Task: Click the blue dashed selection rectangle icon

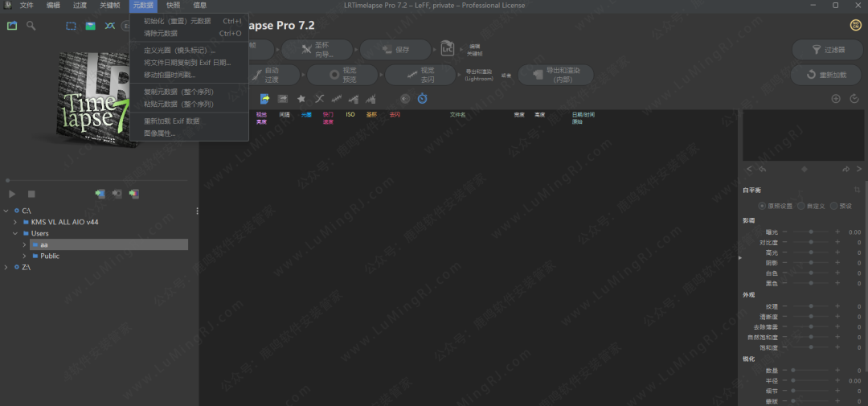Action: (71, 26)
